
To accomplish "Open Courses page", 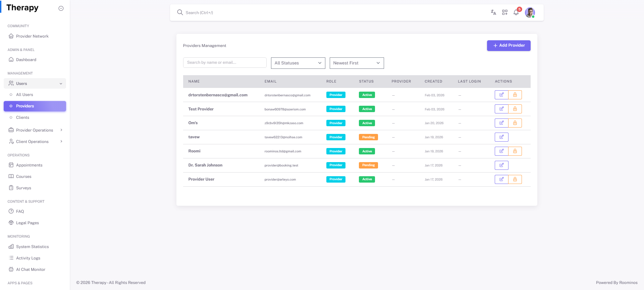I will (x=35, y=177).
